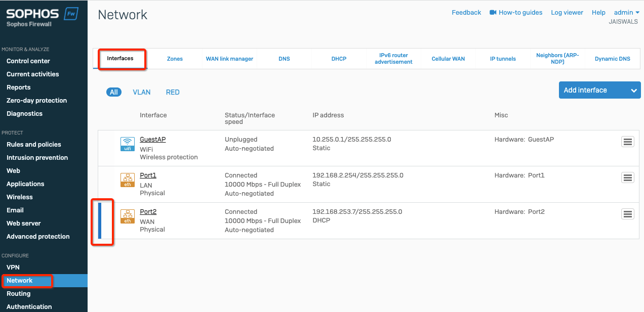
Task: Click the 10.255.0.1/255.255.255.0 IP address
Action: [x=352, y=140]
